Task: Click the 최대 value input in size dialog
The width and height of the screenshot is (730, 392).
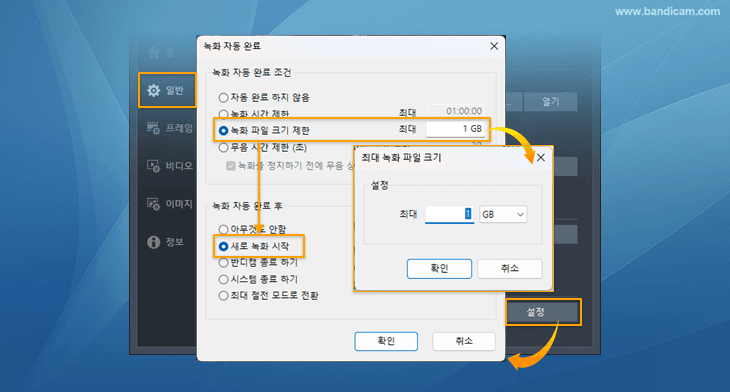Action: [449, 214]
